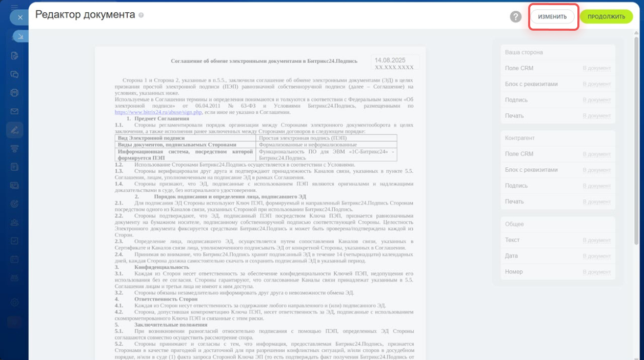The image size is (644, 360).
Task: Open the tasks checkmark icon in the left sidebar
Action: pos(14,241)
